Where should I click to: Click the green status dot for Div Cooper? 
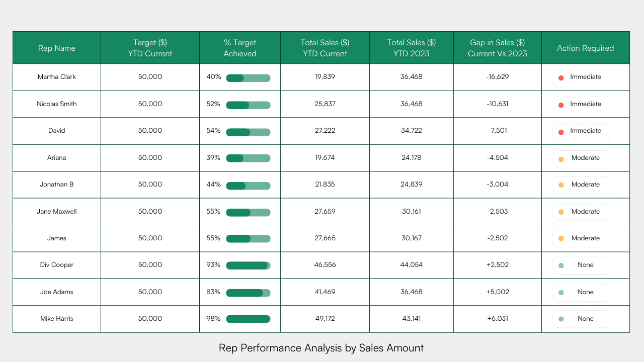tap(560, 265)
